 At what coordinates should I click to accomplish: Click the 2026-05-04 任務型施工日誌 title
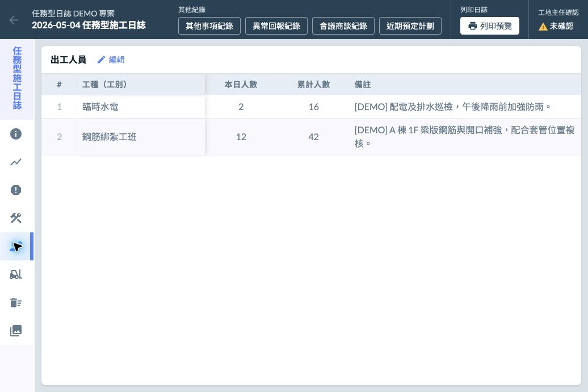(x=89, y=25)
